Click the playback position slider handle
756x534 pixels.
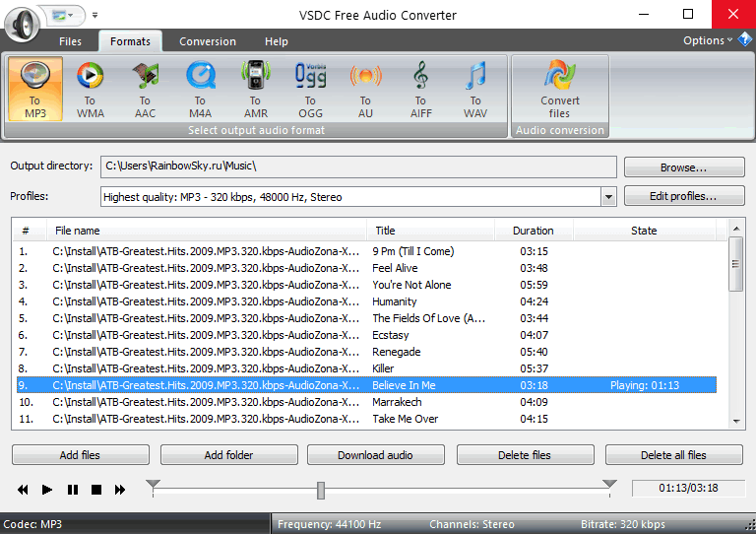point(321,490)
